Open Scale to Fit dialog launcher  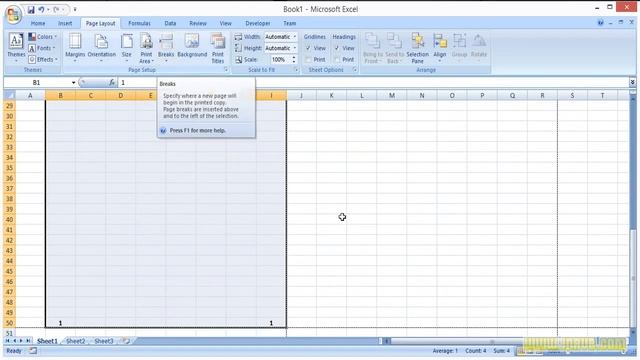point(296,70)
